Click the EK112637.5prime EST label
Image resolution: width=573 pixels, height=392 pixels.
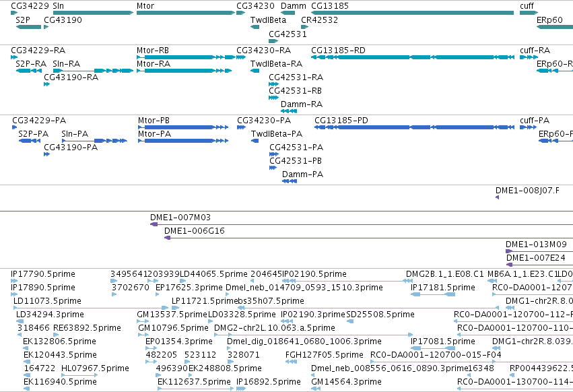coord(195,382)
